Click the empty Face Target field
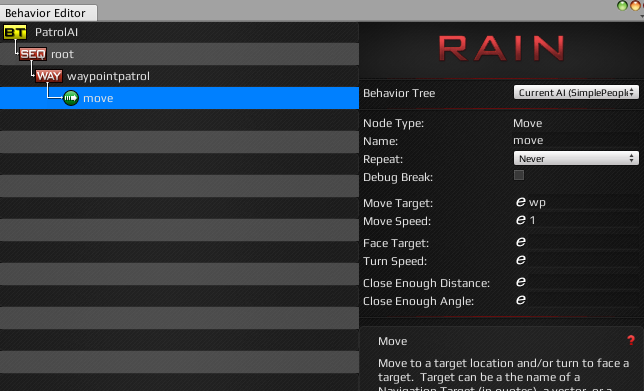Viewport: 644px width, 391px height. tap(584, 242)
